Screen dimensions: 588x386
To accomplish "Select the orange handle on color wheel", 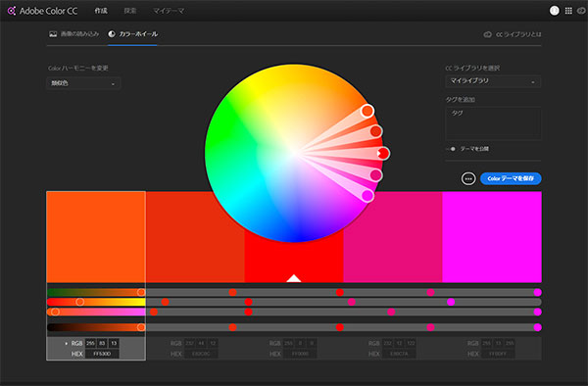I will coord(367,111).
